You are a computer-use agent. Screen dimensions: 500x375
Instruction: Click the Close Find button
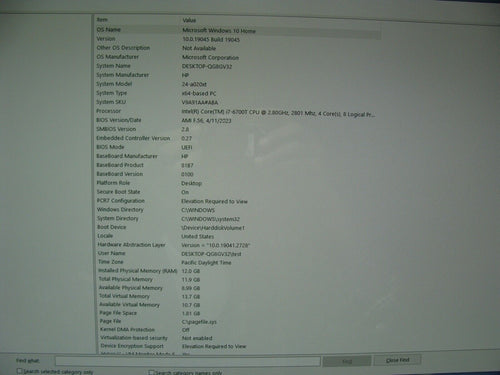(x=397, y=360)
